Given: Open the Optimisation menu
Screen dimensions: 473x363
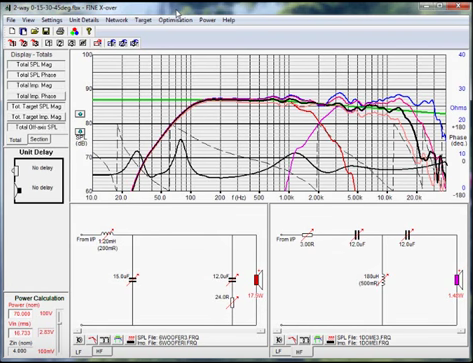Looking at the screenshot, I should [x=175, y=20].
